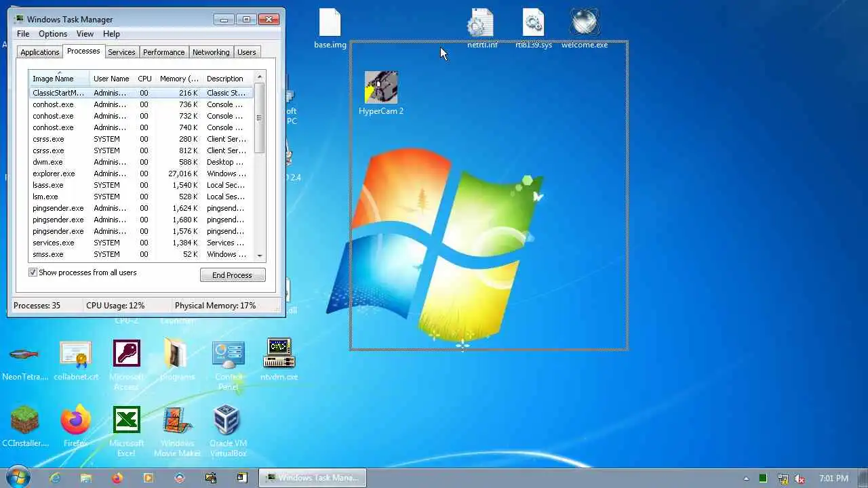Select the lsass.exe process row

(x=141, y=185)
